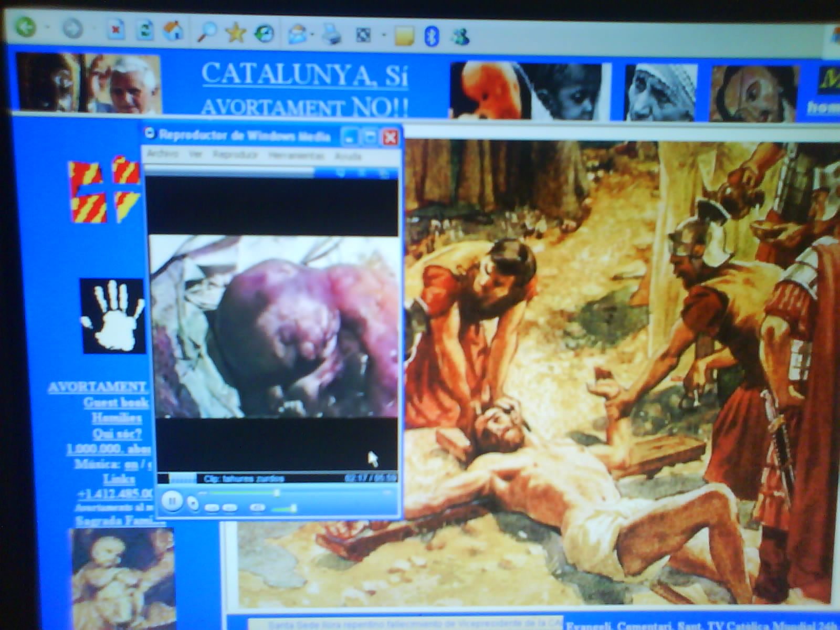This screenshot has height=630, width=840.
Task: Go to the browser Home icon
Action: click(173, 30)
